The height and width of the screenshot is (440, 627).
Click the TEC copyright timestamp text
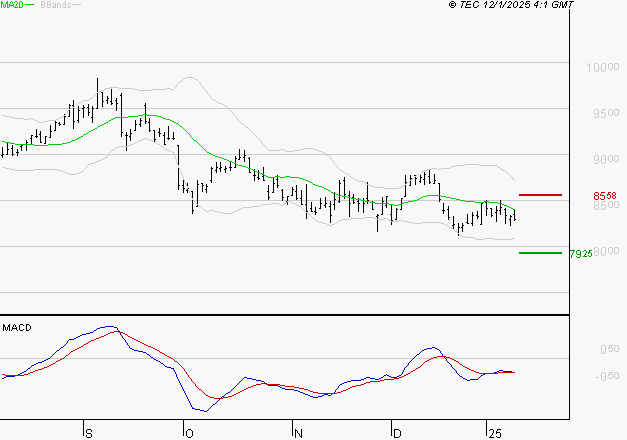512,6
